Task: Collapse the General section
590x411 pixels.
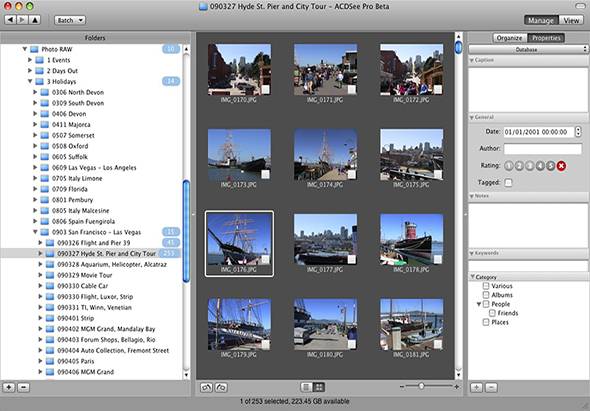Action: click(x=471, y=117)
